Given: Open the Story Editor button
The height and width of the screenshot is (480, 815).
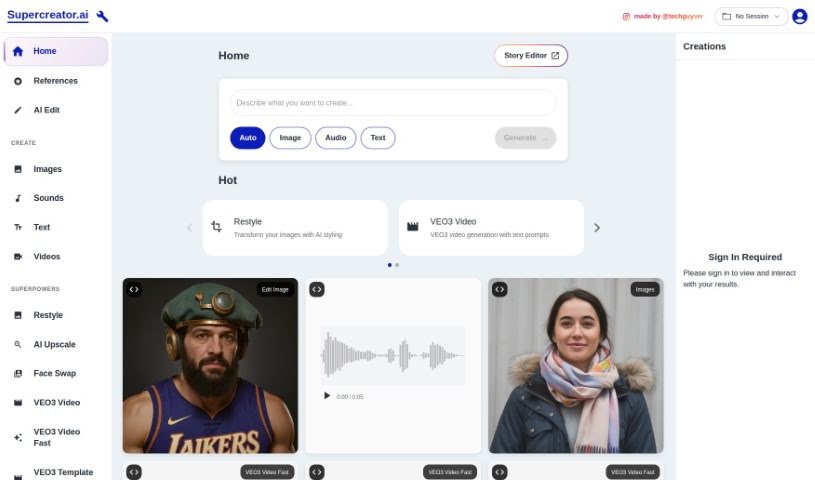Looking at the screenshot, I should click(x=531, y=56).
